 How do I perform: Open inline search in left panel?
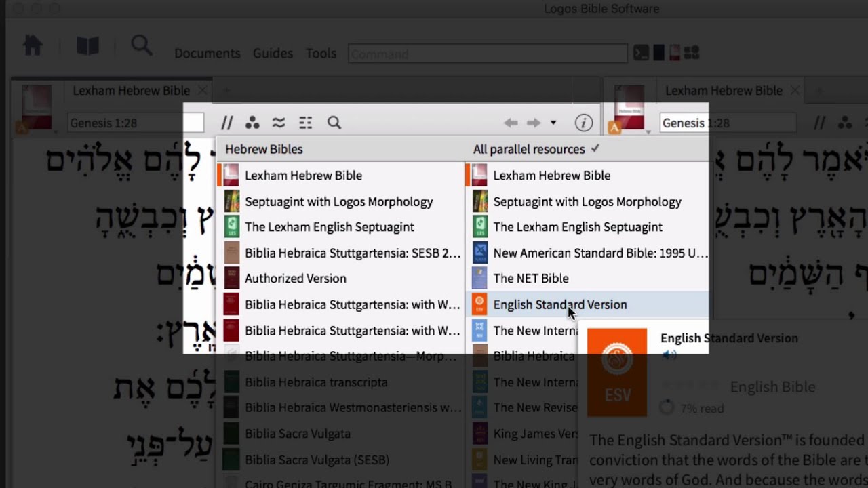pyautogui.click(x=334, y=123)
